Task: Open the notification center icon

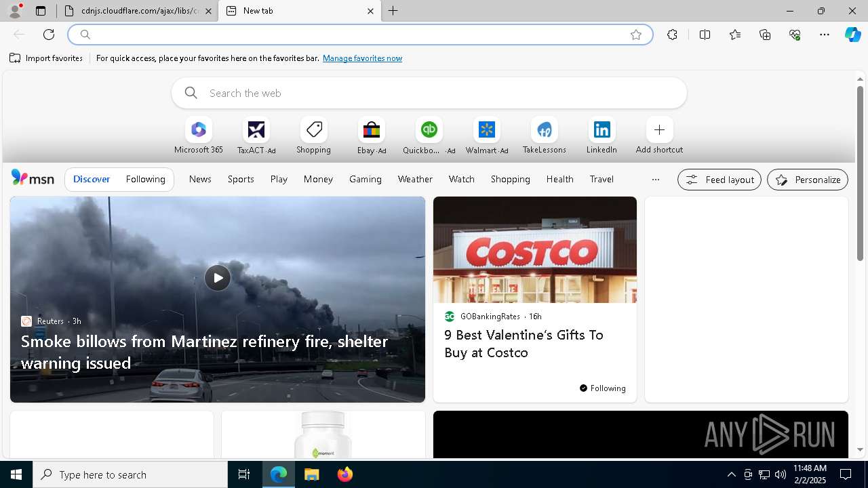Action: [846, 474]
